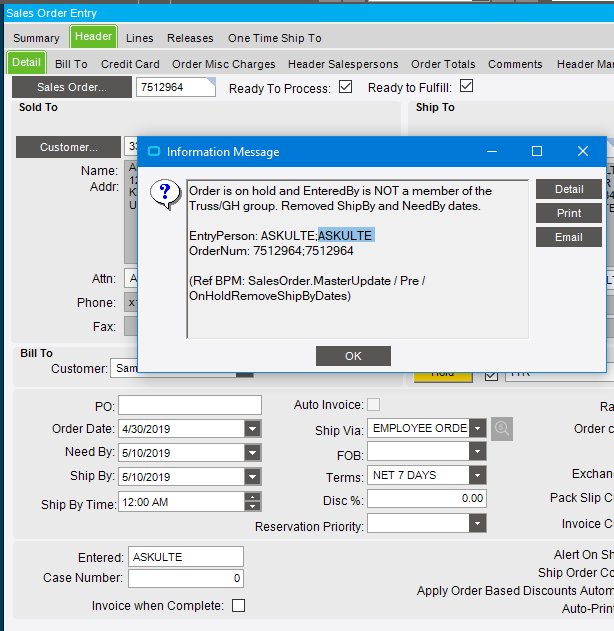The image size is (614, 631).
Task: Close the Information Message dialog
Action: pyautogui.click(x=583, y=151)
